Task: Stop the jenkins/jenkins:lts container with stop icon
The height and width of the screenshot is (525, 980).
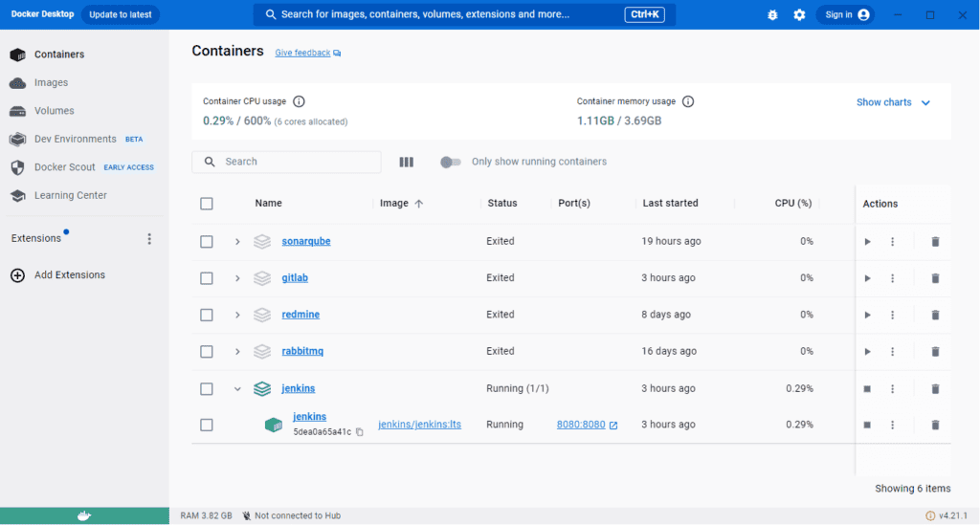Action: [867, 426]
